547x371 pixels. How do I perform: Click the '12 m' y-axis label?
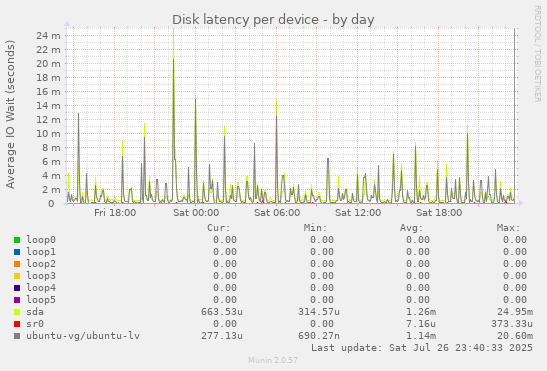pyautogui.click(x=48, y=120)
